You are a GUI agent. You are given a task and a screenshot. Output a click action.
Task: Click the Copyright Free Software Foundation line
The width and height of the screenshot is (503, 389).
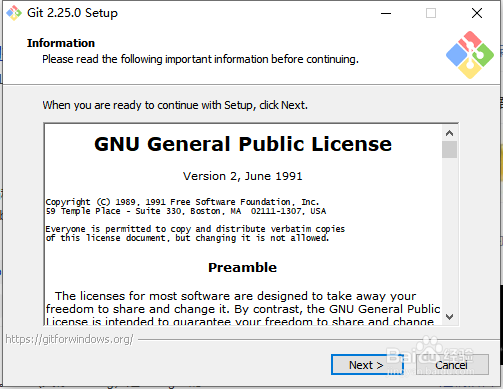[x=182, y=202]
